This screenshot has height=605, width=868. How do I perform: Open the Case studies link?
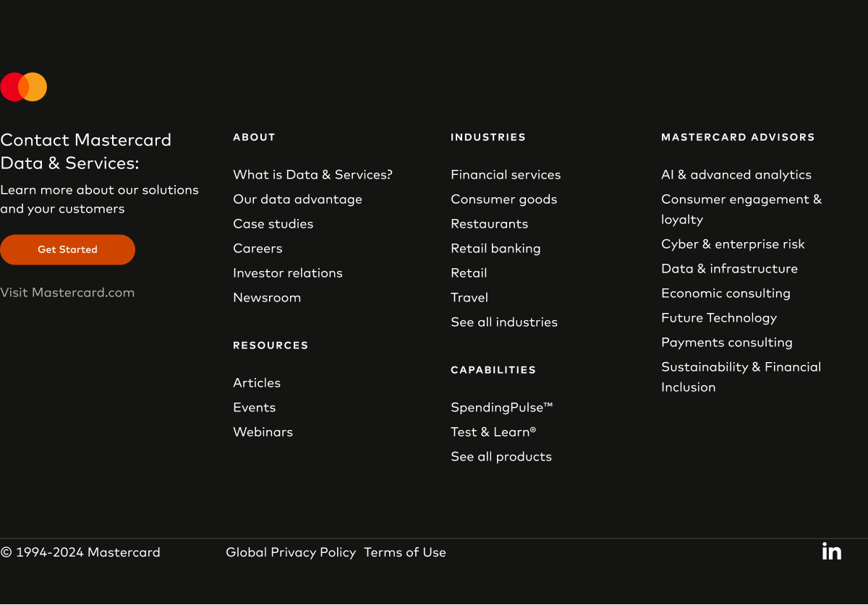(x=273, y=224)
